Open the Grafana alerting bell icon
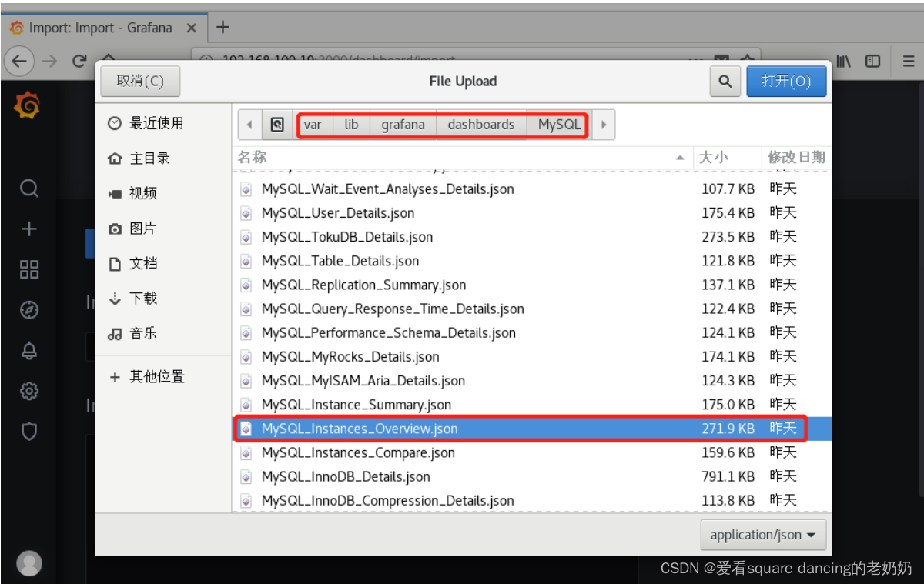This screenshot has height=584, width=924. [x=29, y=351]
